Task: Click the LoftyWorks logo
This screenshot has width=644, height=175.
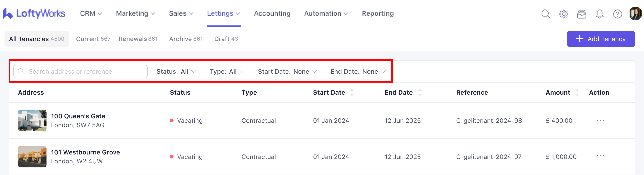Action: [x=34, y=13]
